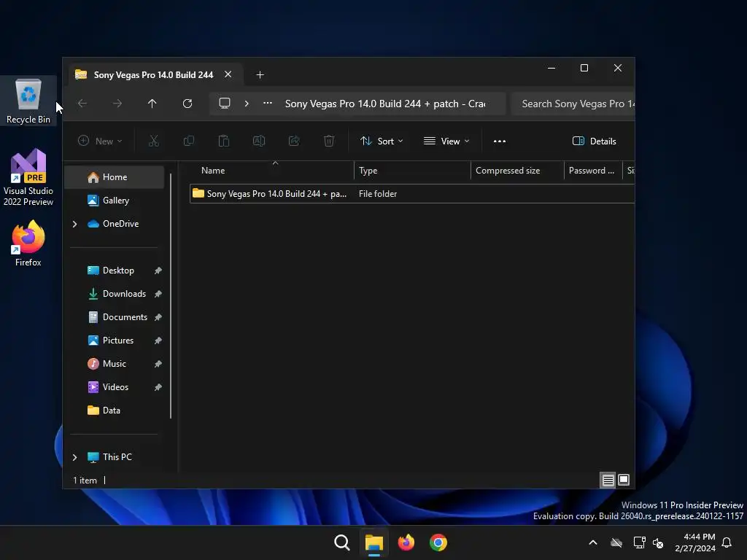Image resolution: width=747 pixels, height=560 pixels.
Task: Switch to details list view icon
Action: (x=608, y=480)
